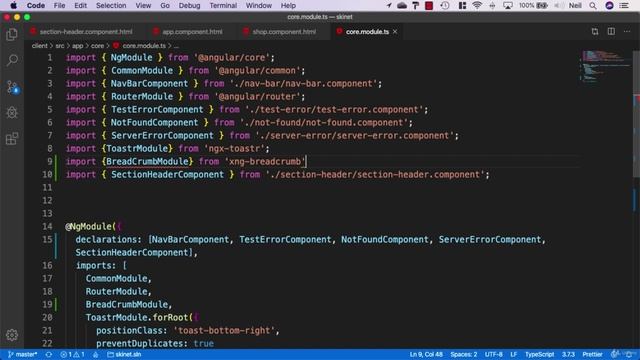Click the 'src' breadcrumb segment
The width and height of the screenshot is (640, 360).
(60, 46)
